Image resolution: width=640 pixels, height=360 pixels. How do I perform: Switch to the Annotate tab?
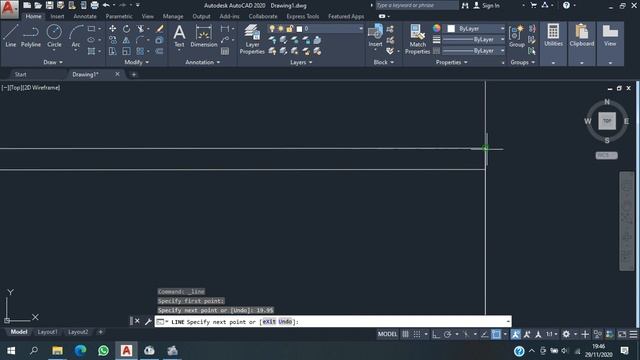click(85, 16)
